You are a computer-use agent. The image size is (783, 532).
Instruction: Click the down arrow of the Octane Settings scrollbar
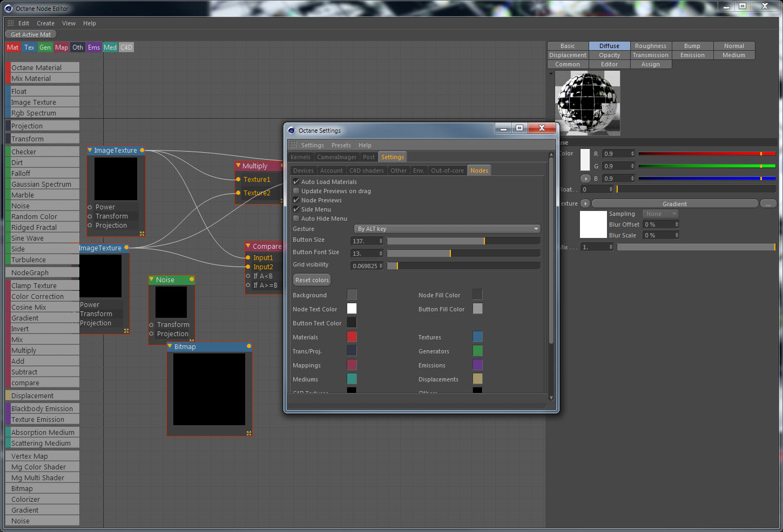point(551,398)
